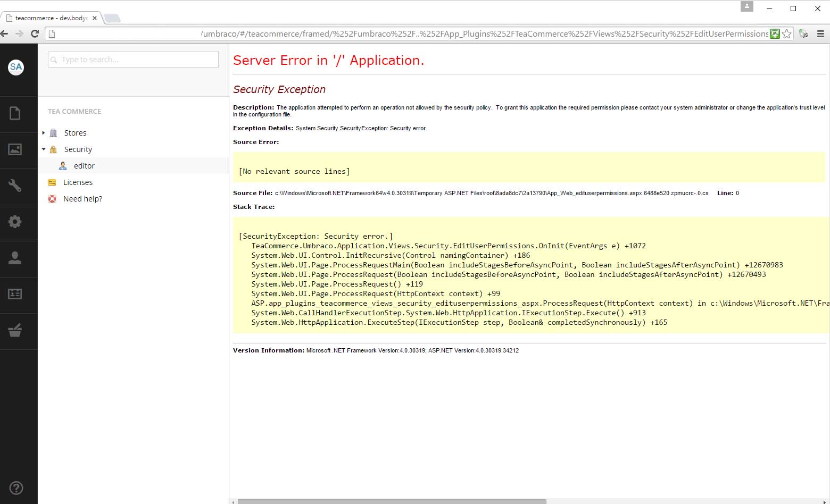Image resolution: width=830 pixels, height=504 pixels.
Task: Go back with browser back arrow
Action: [x=4, y=33]
